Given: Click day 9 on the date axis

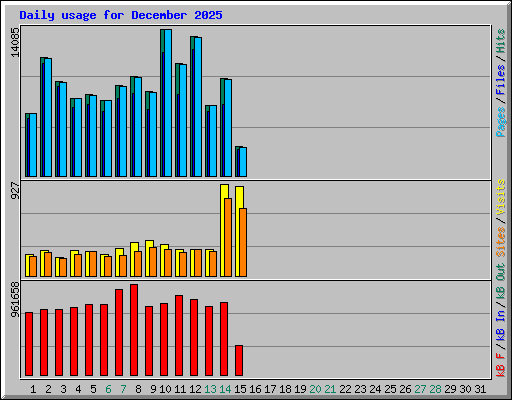Looking at the screenshot, I should tap(153, 389).
